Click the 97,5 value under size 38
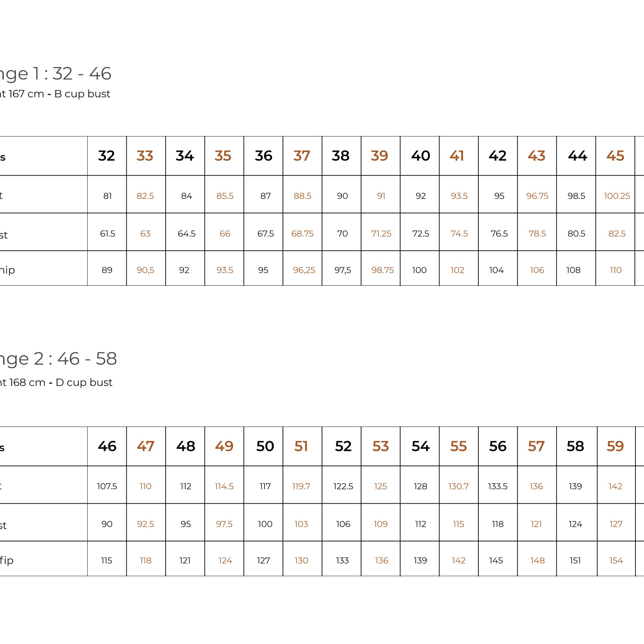Viewport: 644px width, 644px height. coord(342,270)
